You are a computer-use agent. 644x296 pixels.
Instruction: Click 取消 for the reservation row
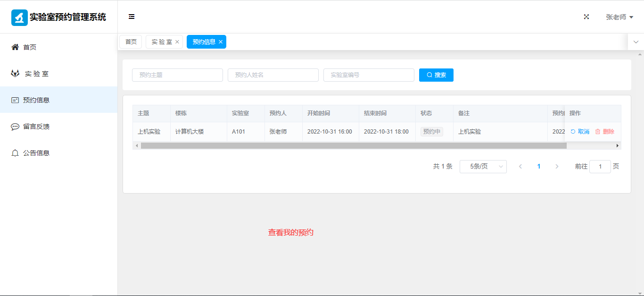580,132
